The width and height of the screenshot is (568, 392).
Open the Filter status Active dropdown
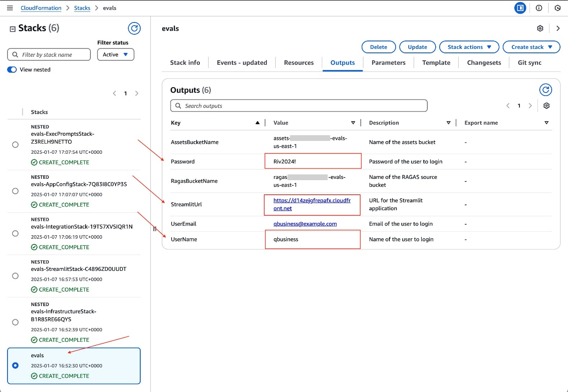[116, 55]
